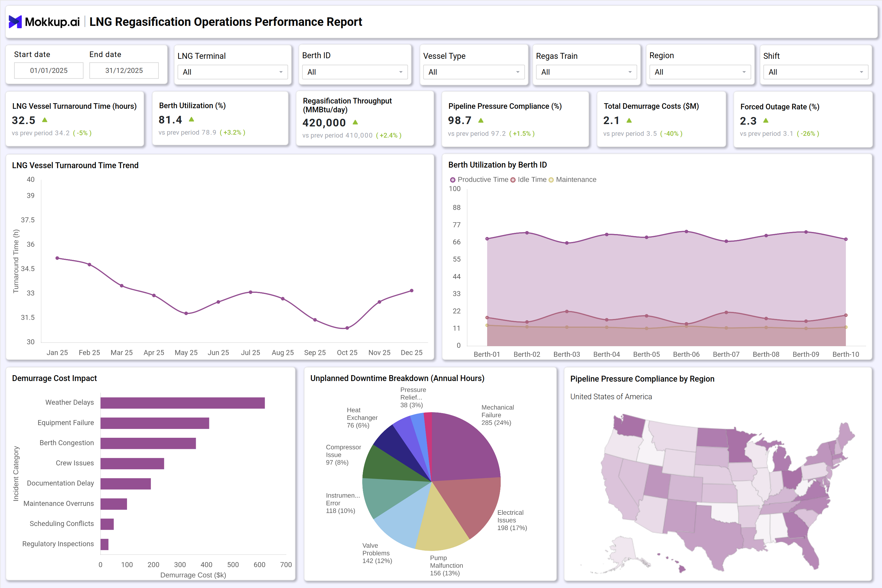882x588 pixels.
Task: Click the Jan 25 turnaround data point
Action: (x=57, y=258)
